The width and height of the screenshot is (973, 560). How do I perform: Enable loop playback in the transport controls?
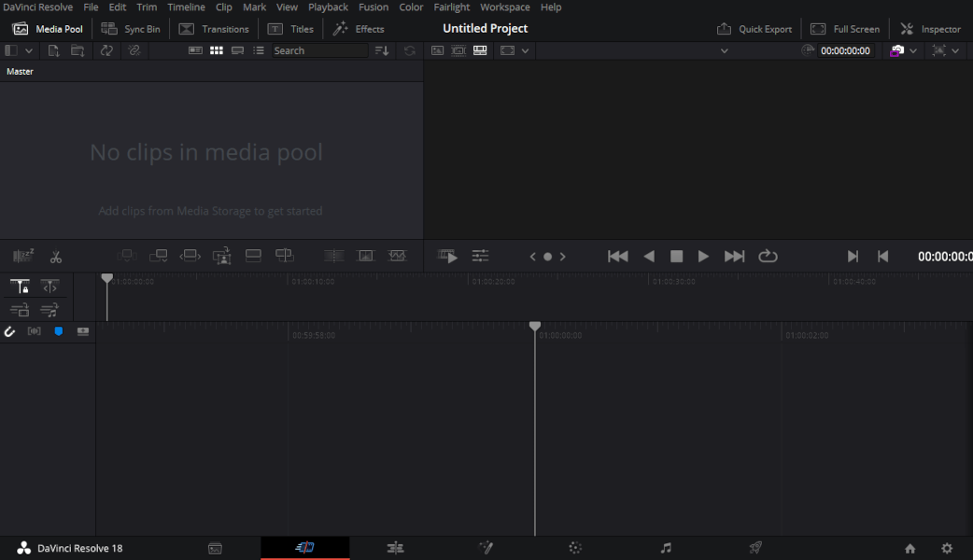(768, 256)
